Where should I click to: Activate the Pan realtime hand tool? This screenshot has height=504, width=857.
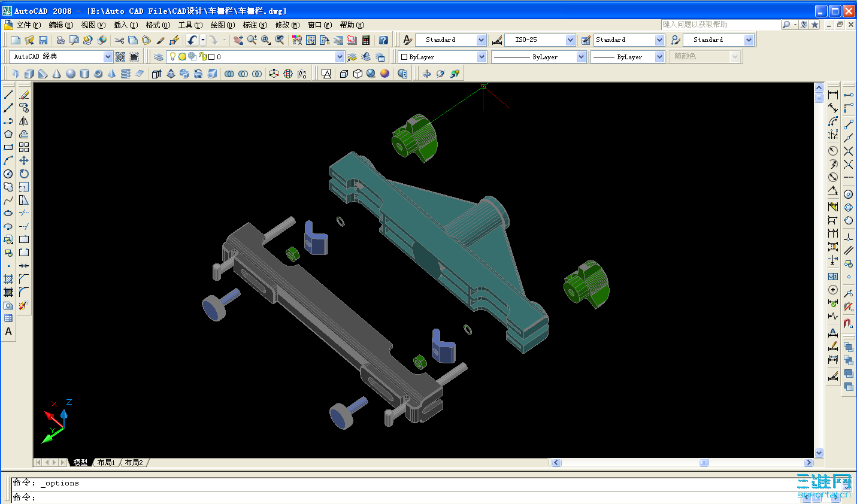pos(238,40)
